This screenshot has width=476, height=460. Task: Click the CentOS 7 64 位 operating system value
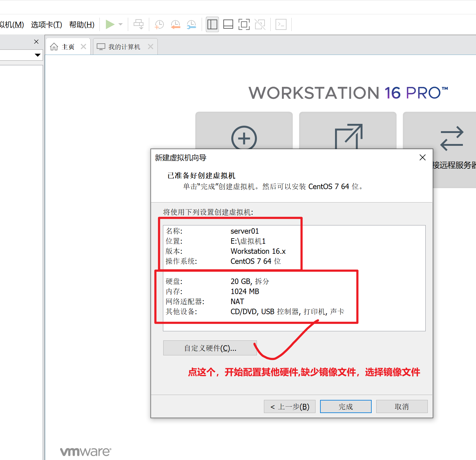pos(256,261)
